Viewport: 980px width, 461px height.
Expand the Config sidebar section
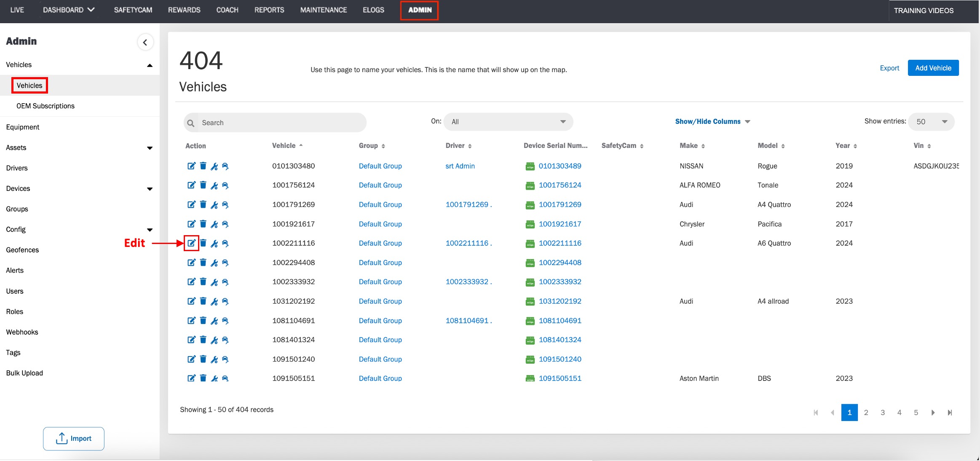(x=150, y=230)
